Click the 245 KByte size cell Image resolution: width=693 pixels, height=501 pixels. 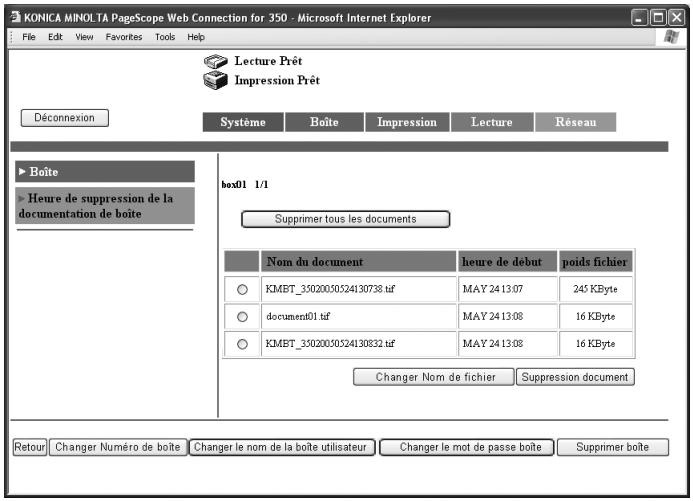click(x=595, y=289)
